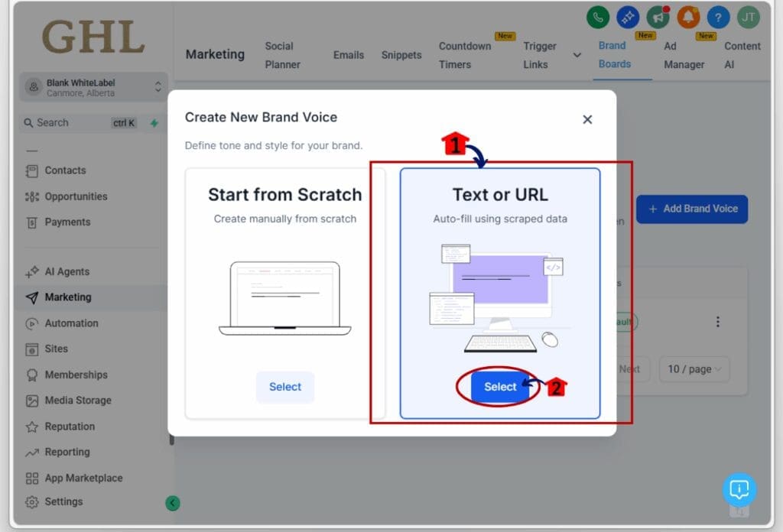783x532 pixels.
Task: Open Automation from the sidebar
Action: [71, 323]
